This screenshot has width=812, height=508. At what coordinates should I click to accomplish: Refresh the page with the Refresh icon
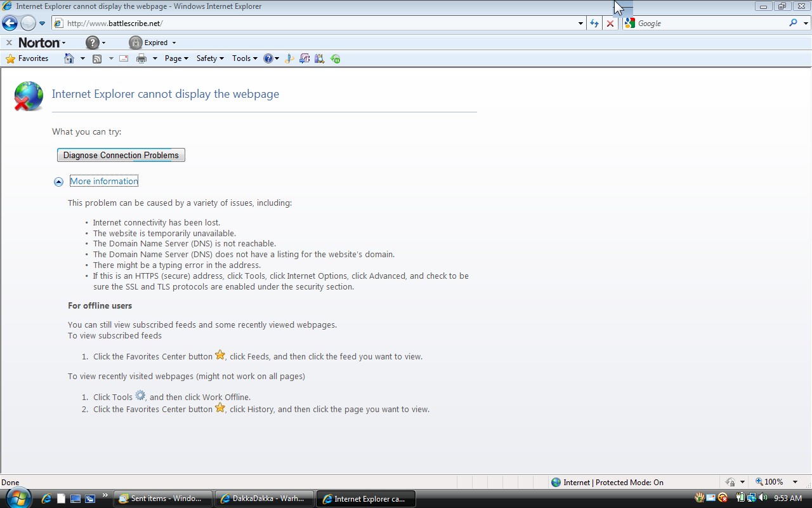(594, 23)
